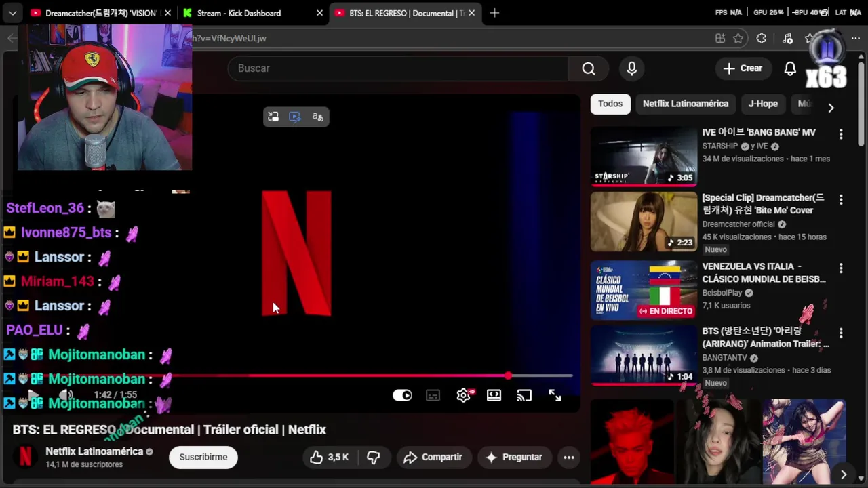The image size is (868, 488).
Task: Open browser tab list dropdown
Action: coord(12,13)
